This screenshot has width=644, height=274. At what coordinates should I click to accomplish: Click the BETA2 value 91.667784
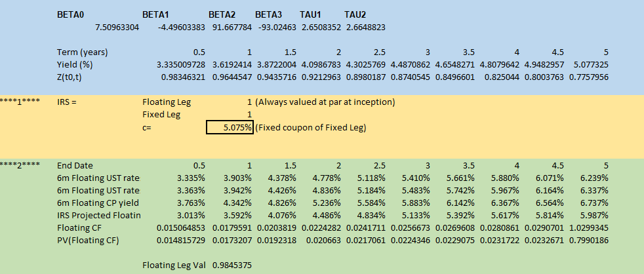click(230, 27)
